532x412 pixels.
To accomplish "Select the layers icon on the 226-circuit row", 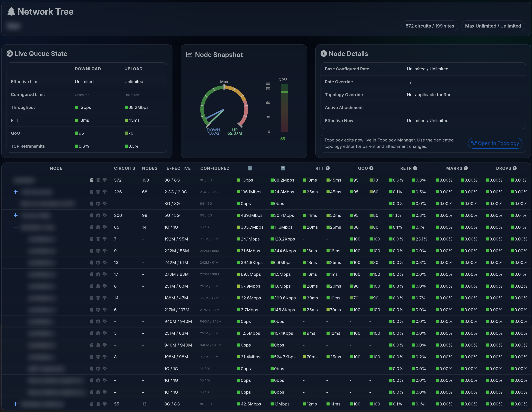I will click(x=98, y=192).
